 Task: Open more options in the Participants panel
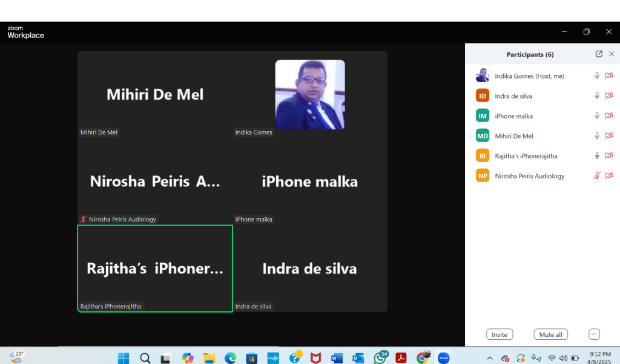pyautogui.click(x=594, y=334)
